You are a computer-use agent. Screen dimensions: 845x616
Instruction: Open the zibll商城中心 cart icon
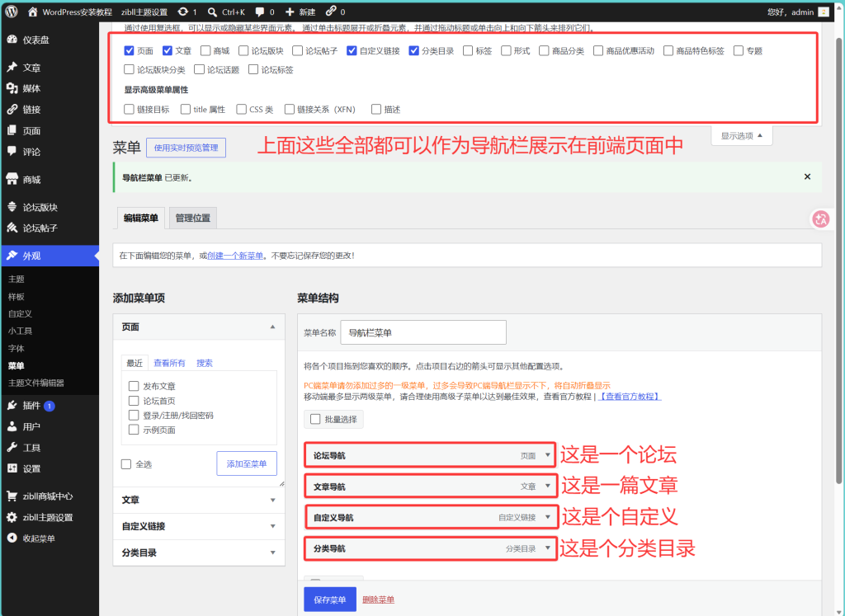coord(12,496)
